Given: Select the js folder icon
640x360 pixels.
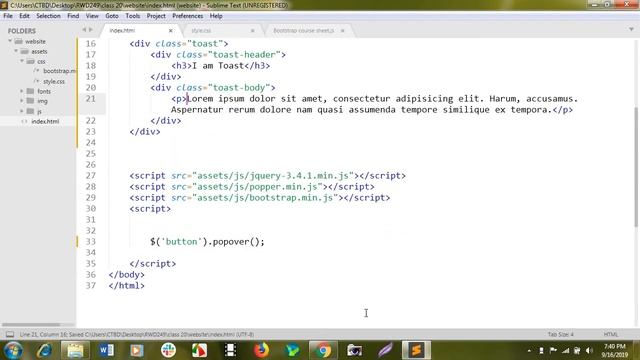Looking at the screenshot, I should [x=30, y=111].
